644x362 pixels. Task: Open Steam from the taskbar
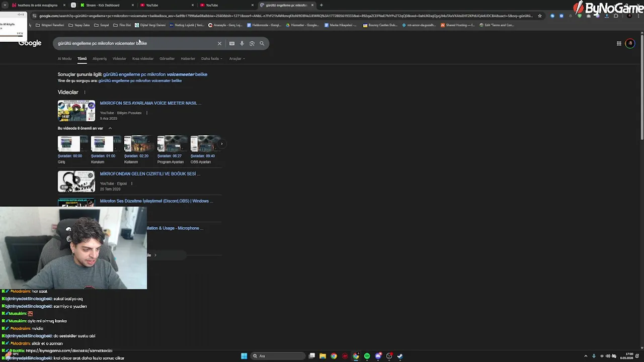tap(400, 356)
